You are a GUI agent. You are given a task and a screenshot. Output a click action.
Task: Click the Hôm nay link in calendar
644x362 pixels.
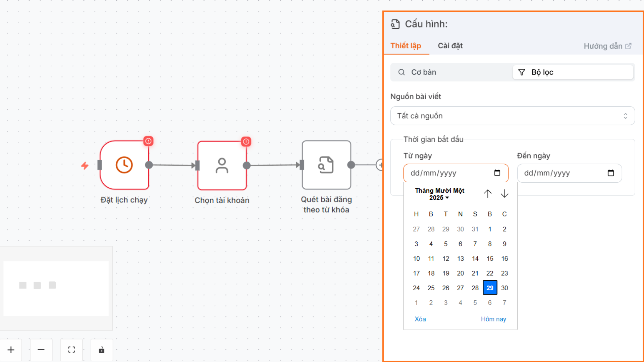click(x=493, y=319)
